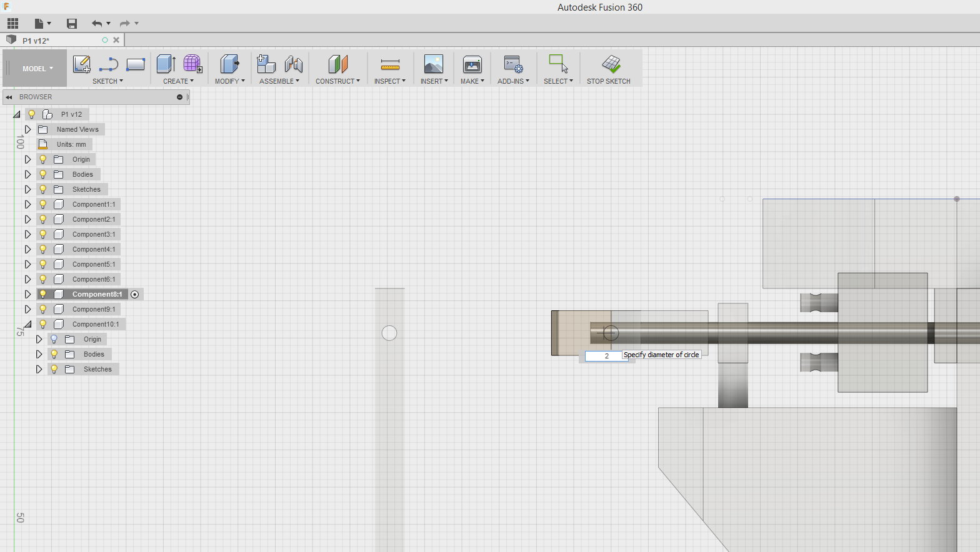This screenshot has width=980, height=552.
Task: Collapse the Browser panel arrows
Action: coord(9,97)
